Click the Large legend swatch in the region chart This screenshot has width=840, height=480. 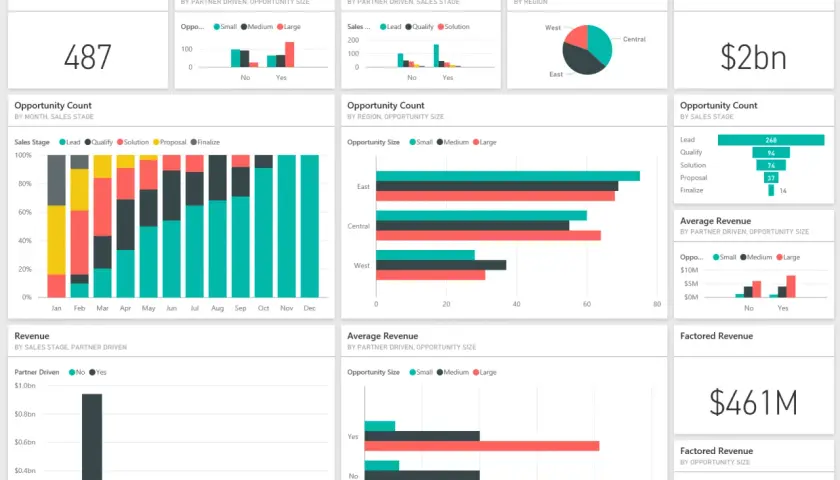476,142
